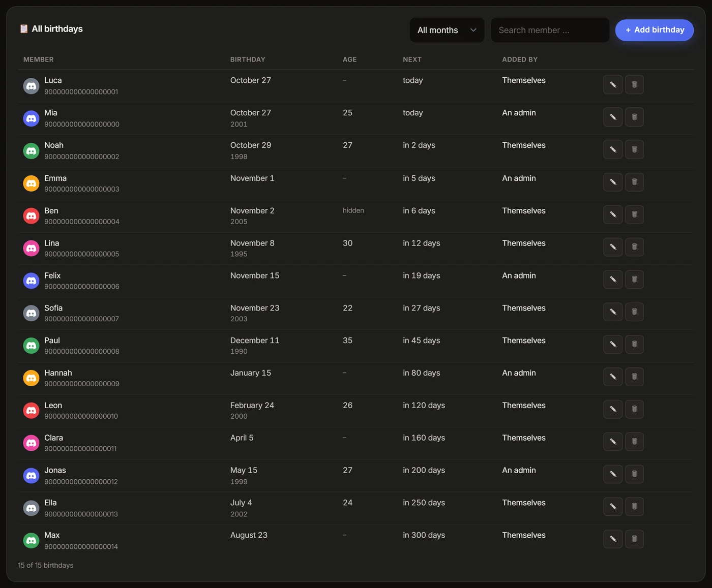Edit Emma's birthday entry
712x588 pixels.
coord(613,182)
